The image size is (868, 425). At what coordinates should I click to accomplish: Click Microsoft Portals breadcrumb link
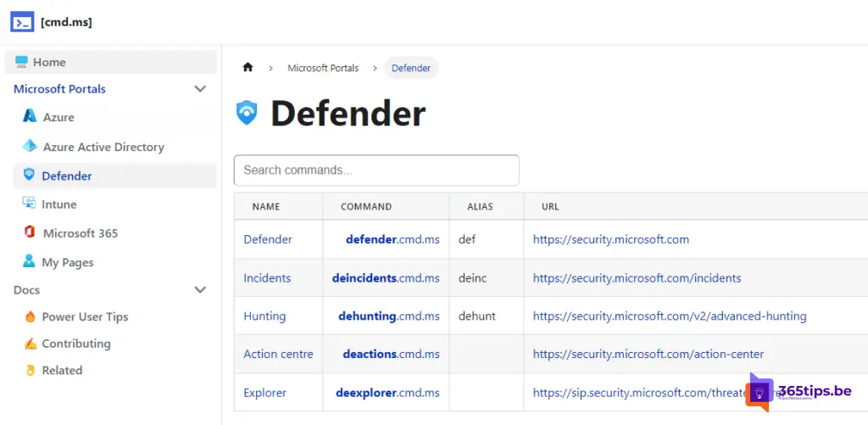pyautogui.click(x=323, y=68)
